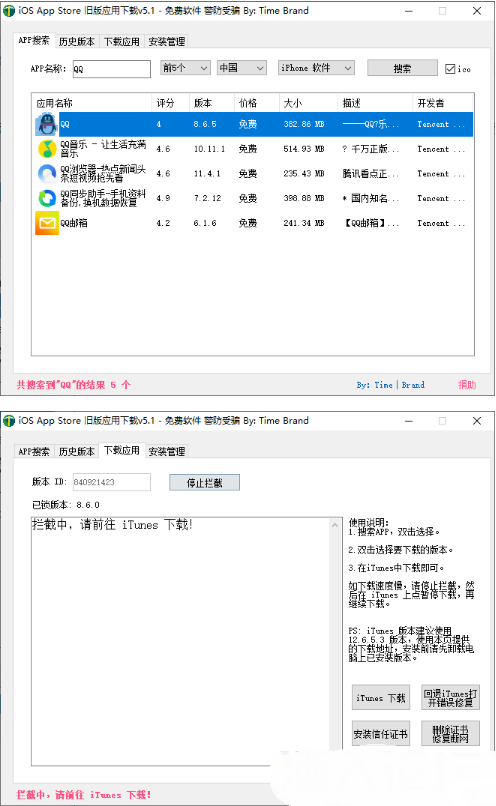496x806 pixels.
Task: Click the QQ音乐 app icon
Action: tap(47, 149)
